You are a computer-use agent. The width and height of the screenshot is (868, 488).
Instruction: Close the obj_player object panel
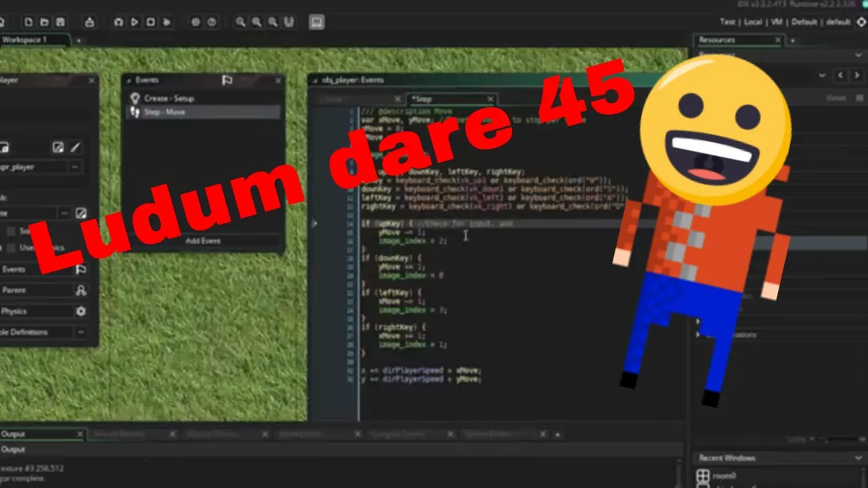[92, 80]
